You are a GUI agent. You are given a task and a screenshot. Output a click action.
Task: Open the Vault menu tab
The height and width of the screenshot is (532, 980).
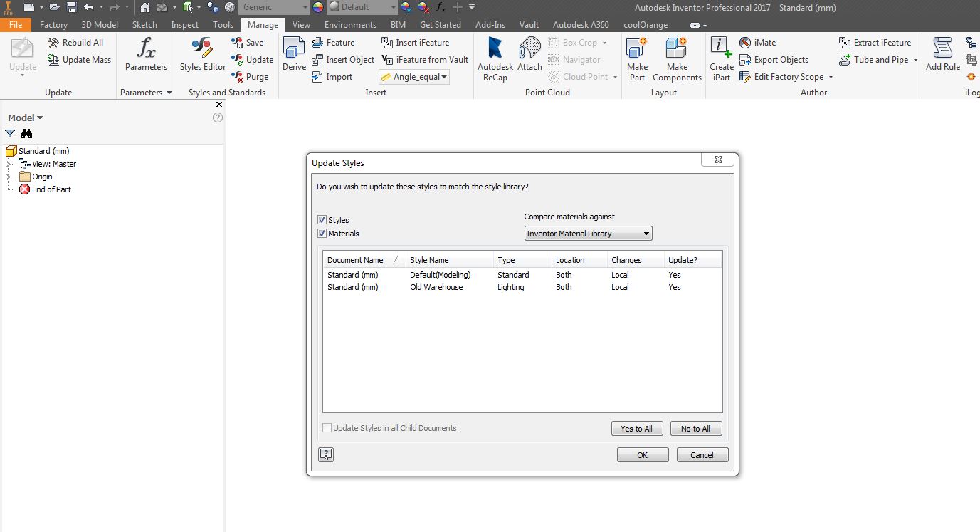[529, 24]
